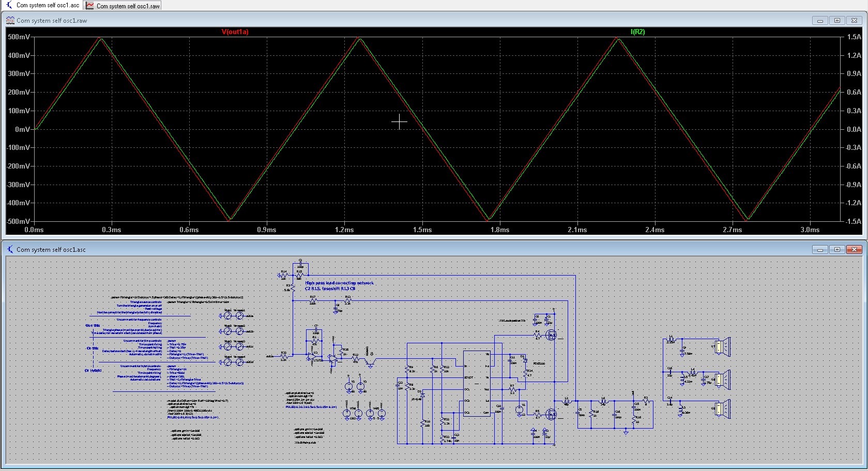This screenshot has height=471, width=868.
Task: Close the schematic .asc window
Action: 855,250
